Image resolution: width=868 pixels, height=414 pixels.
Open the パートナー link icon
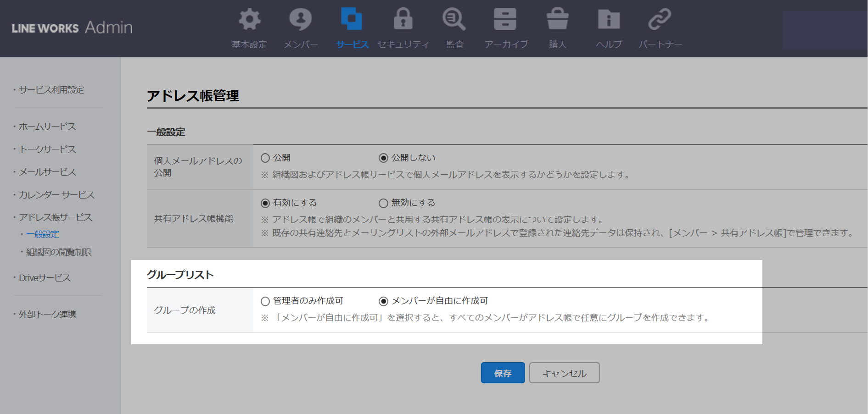click(660, 20)
